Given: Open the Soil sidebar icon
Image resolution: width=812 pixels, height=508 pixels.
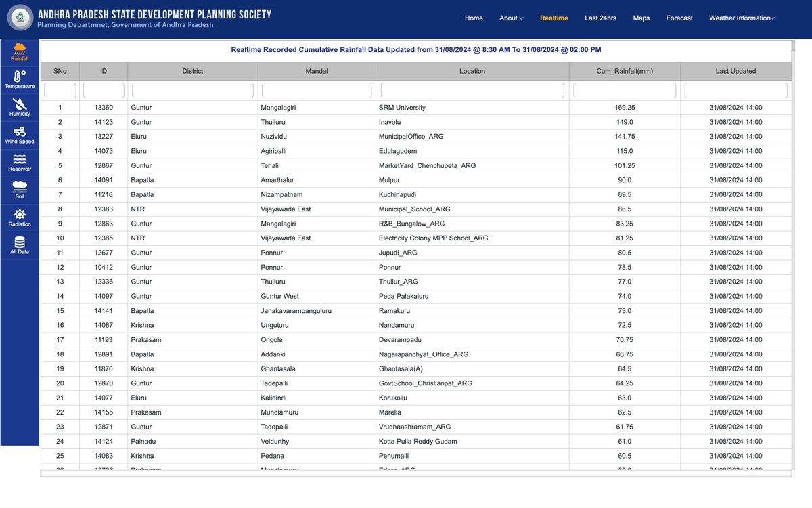Looking at the screenshot, I should click(20, 190).
